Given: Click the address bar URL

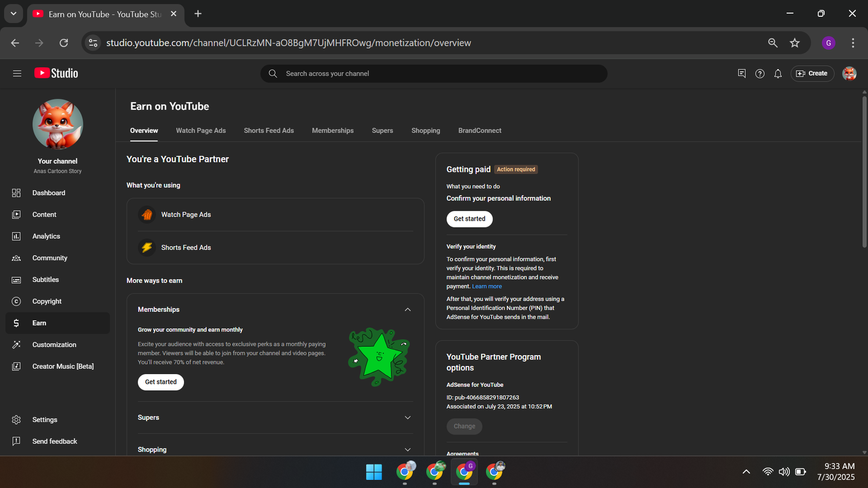Looking at the screenshot, I should pos(289,43).
